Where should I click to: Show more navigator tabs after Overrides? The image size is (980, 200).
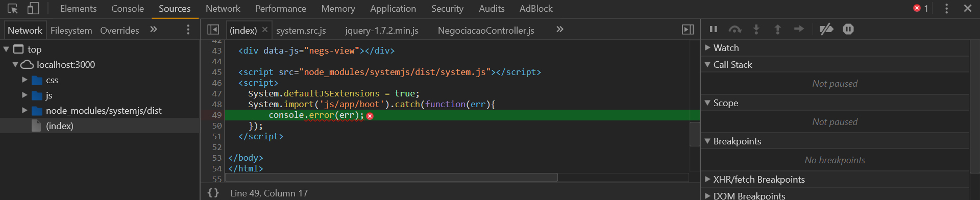click(x=154, y=30)
